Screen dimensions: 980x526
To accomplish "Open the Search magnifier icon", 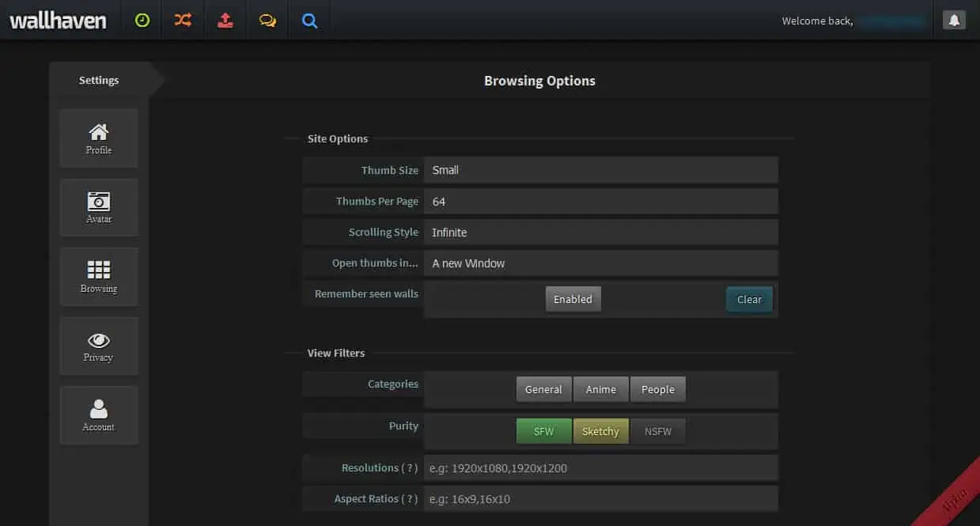I will pos(310,21).
